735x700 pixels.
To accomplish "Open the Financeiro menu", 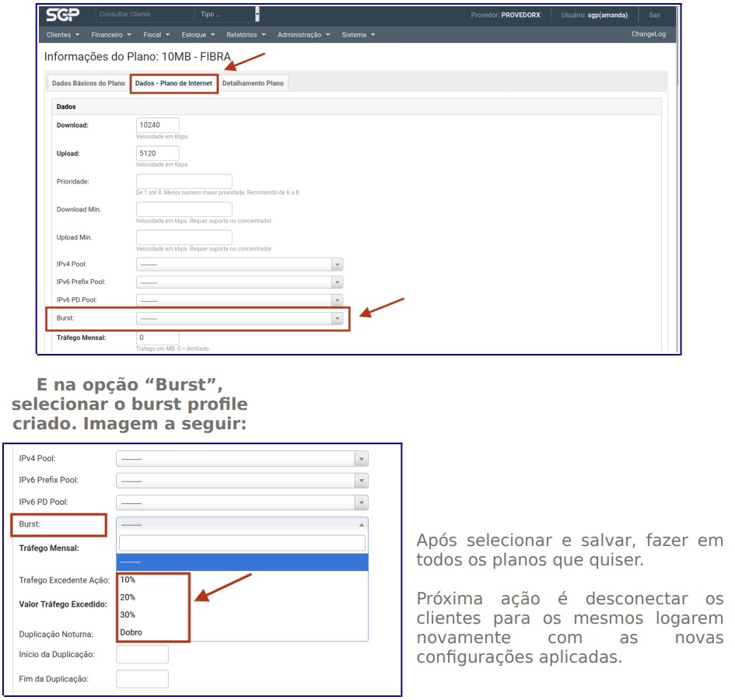I will coord(110,35).
